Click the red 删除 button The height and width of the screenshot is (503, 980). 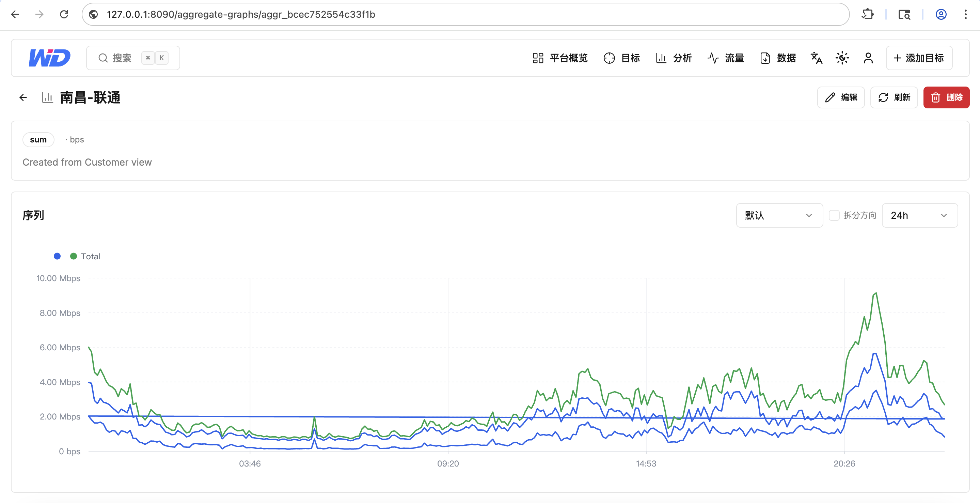946,97
